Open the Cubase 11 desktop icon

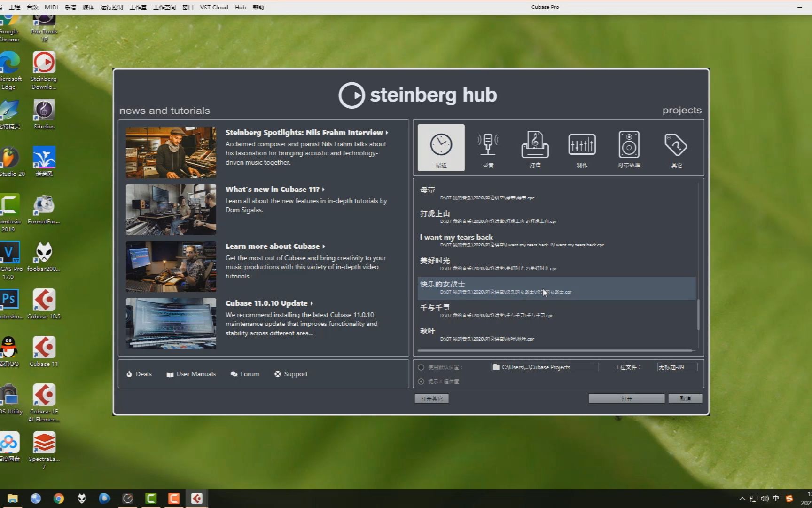pyautogui.click(x=44, y=352)
